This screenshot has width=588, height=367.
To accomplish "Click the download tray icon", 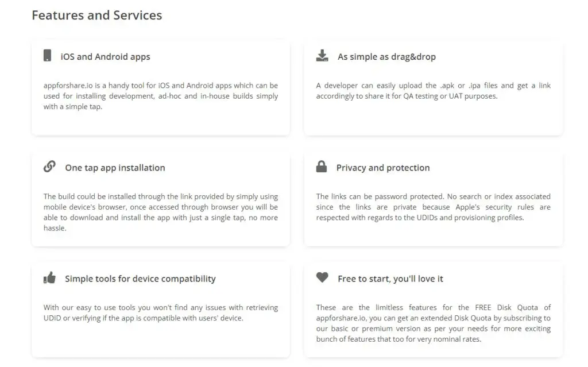I will 322,56.
